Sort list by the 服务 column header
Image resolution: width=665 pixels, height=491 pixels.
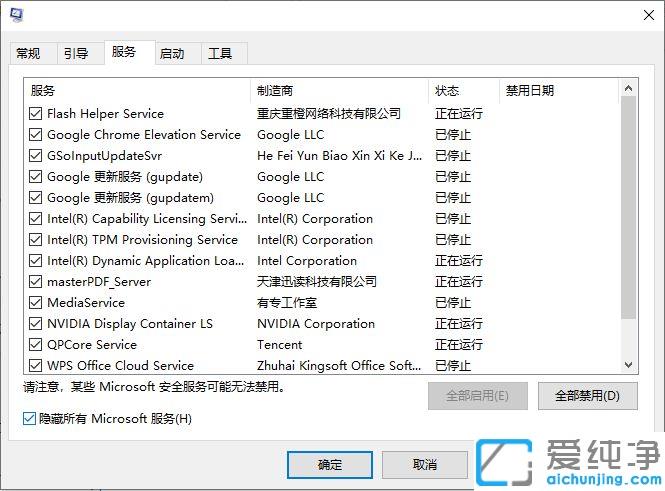(136, 91)
